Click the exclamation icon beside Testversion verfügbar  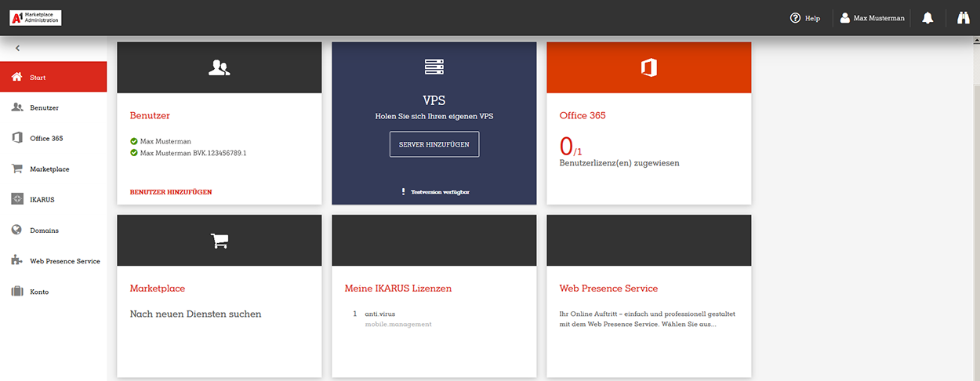click(x=403, y=191)
